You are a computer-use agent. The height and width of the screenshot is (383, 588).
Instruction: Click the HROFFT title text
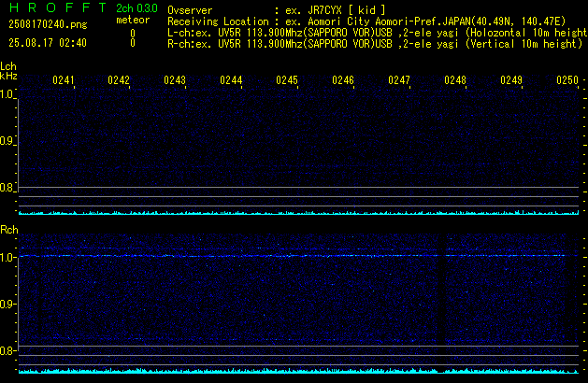58,7
